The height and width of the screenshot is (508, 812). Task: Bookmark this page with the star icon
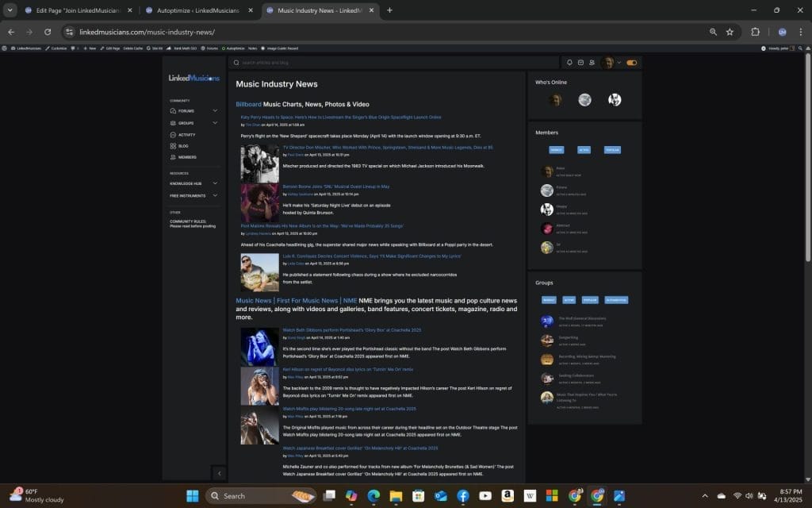pyautogui.click(x=730, y=32)
